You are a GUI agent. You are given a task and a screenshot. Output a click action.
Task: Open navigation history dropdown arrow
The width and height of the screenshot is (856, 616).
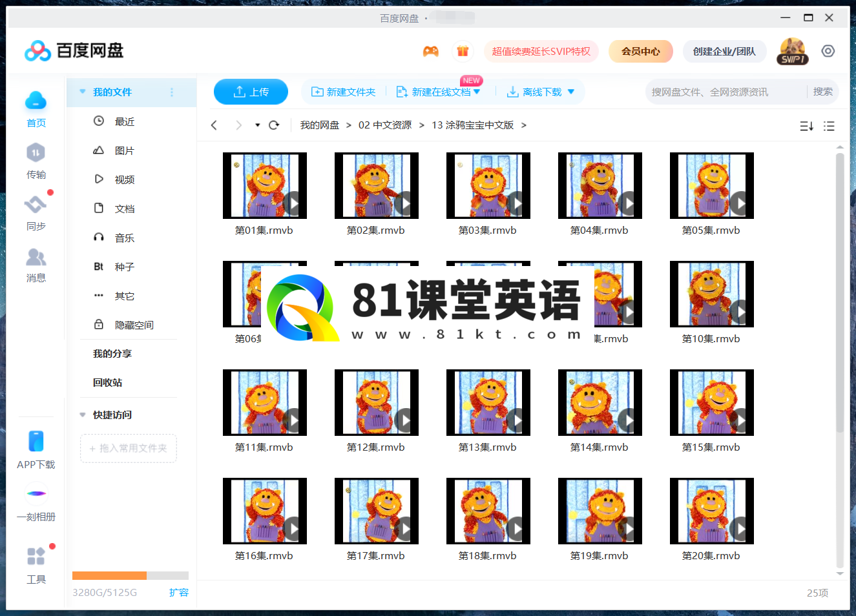(257, 125)
